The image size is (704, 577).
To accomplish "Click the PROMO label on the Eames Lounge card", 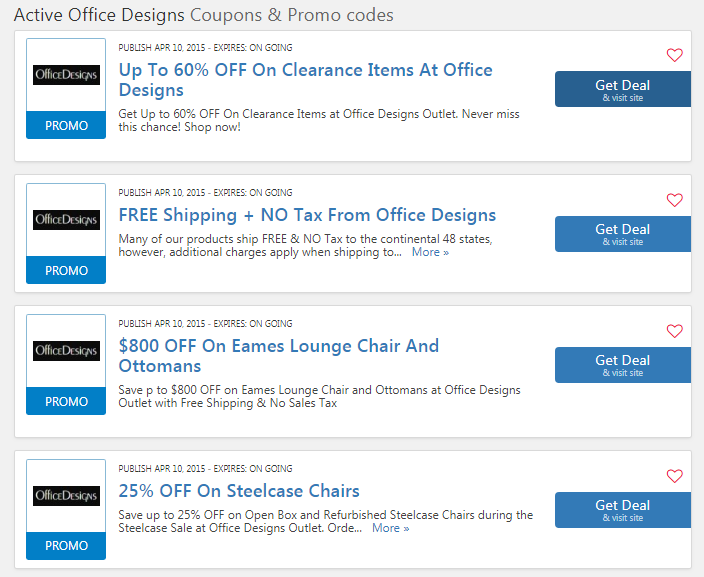I will pos(66,401).
